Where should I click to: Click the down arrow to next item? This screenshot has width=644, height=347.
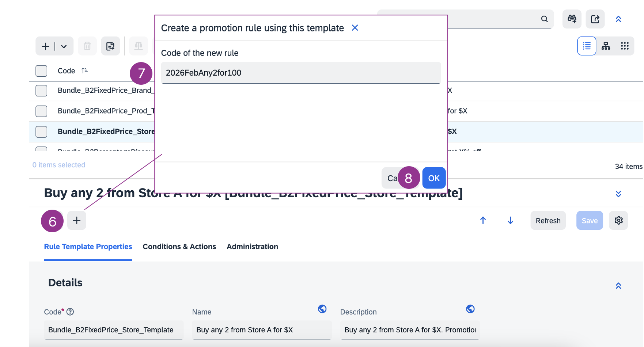pos(511,220)
